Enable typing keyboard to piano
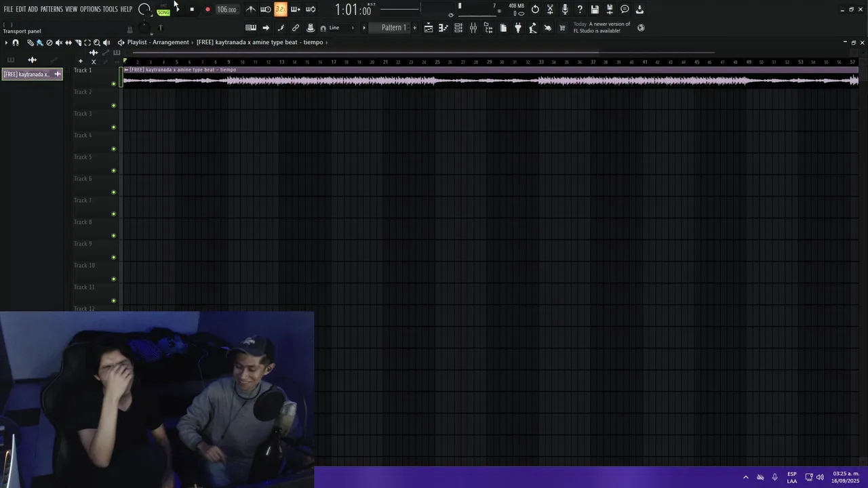The width and height of the screenshot is (868, 488). [x=251, y=28]
